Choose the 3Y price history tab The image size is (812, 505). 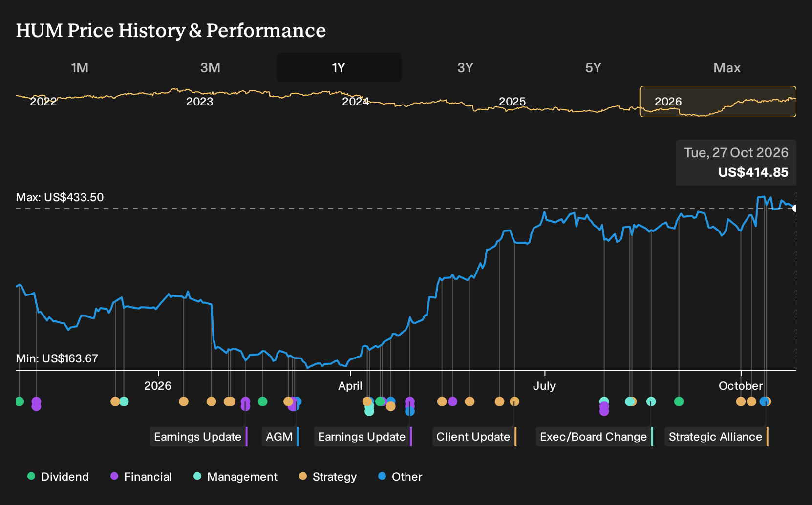(x=465, y=67)
